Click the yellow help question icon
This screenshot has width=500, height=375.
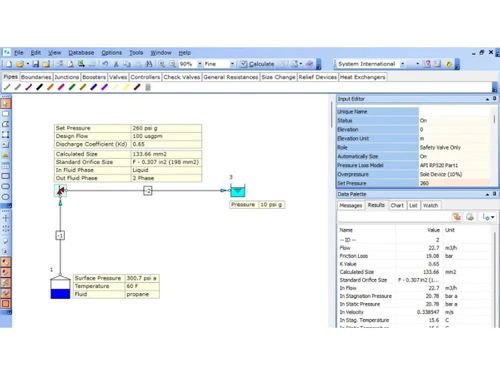(x=449, y=64)
